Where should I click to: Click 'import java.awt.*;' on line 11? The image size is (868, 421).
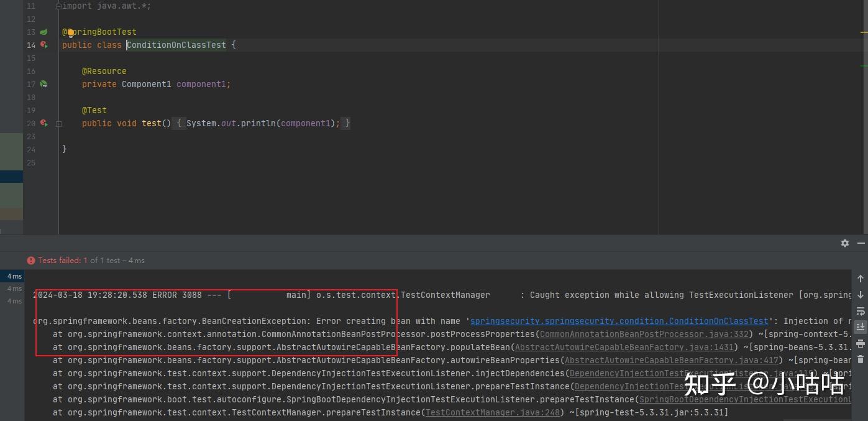(x=107, y=6)
